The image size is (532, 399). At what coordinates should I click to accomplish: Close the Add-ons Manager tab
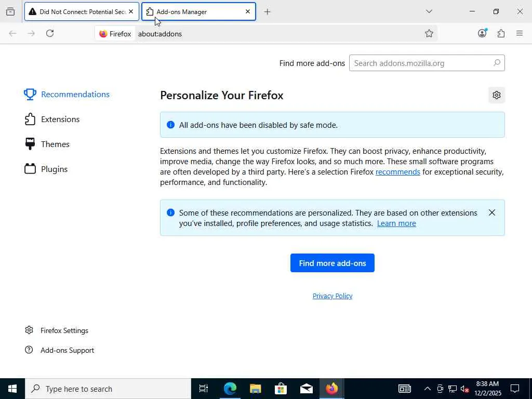(248, 11)
